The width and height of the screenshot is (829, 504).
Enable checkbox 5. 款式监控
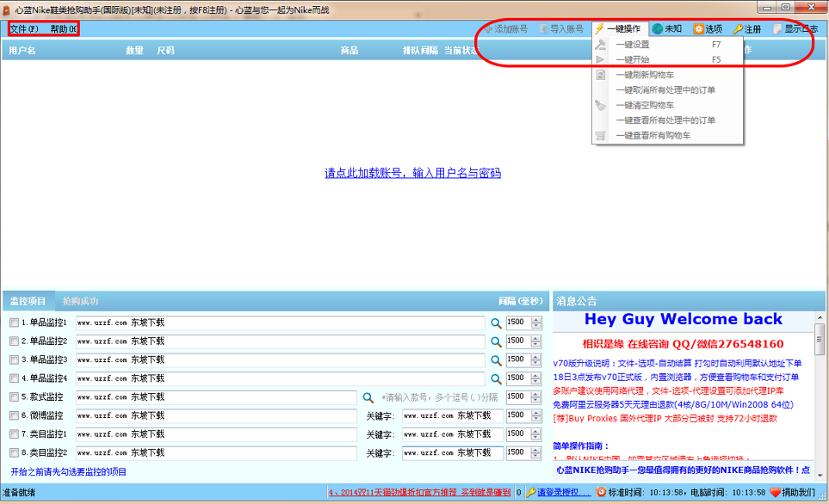[15, 396]
